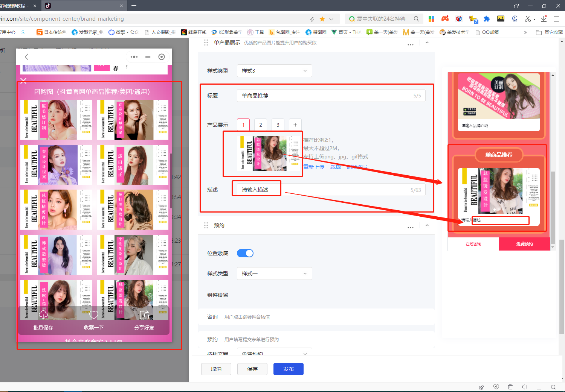
Task: Click the 重新上传 link
Action: pos(314,167)
